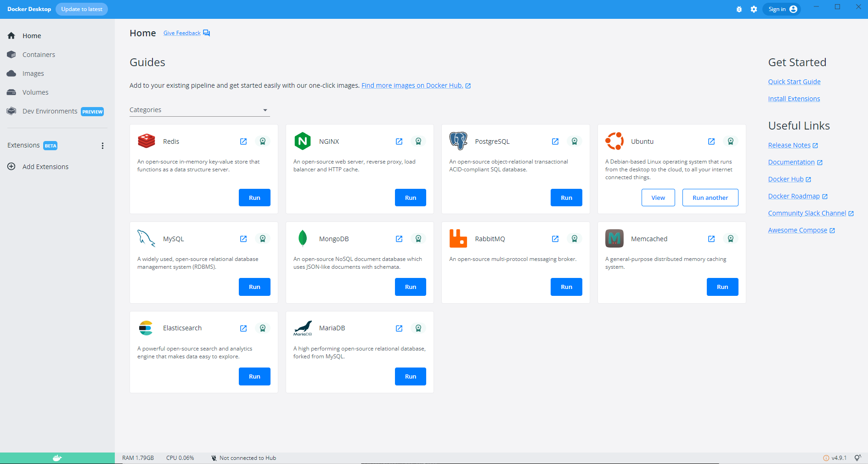The height and width of the screenshot is (464, 868).
Task: Click the Redis official image badge icon
Action: tap(263, 141)
